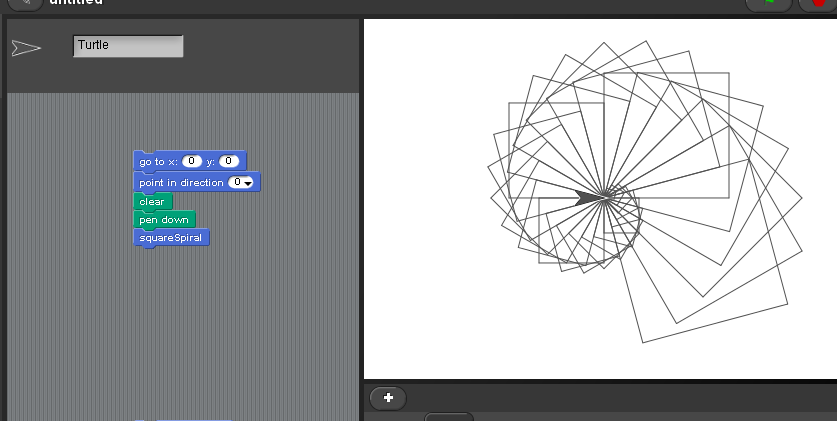Click the arrow sprite icon beside Turtle
Screen dimensions: 837x421
coord(26,48)
